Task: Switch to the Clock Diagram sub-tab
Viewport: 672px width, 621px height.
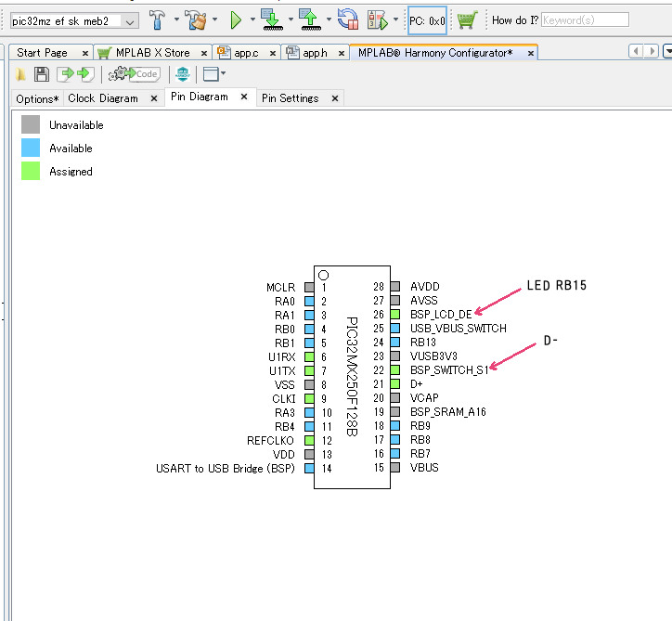Action: click(x=103, y=98)
